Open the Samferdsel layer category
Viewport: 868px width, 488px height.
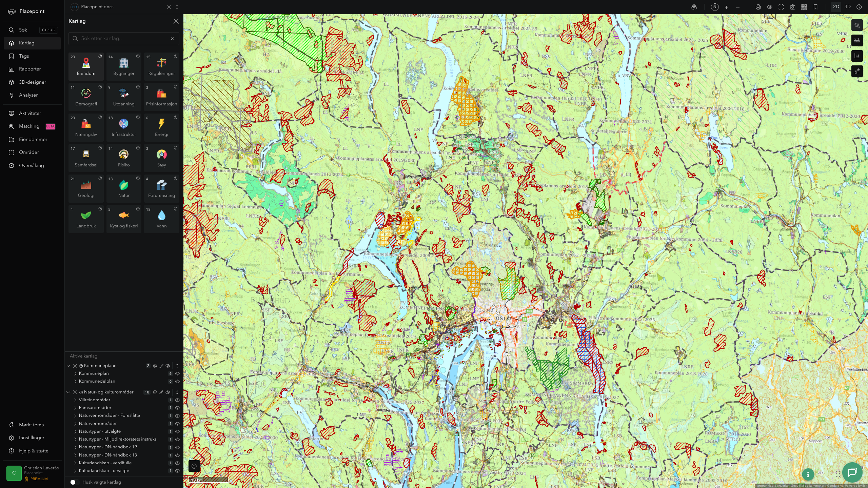[86, 158]
